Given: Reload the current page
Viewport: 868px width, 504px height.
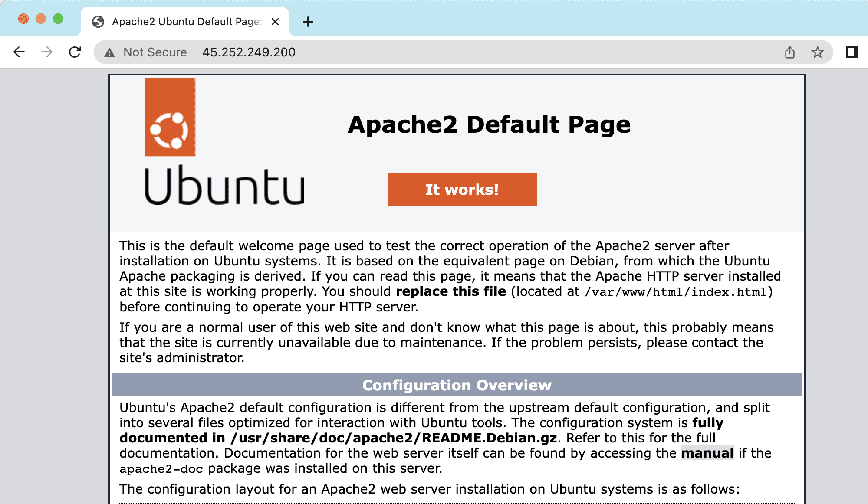Looking at the screenshot, I should coord(75,52).
